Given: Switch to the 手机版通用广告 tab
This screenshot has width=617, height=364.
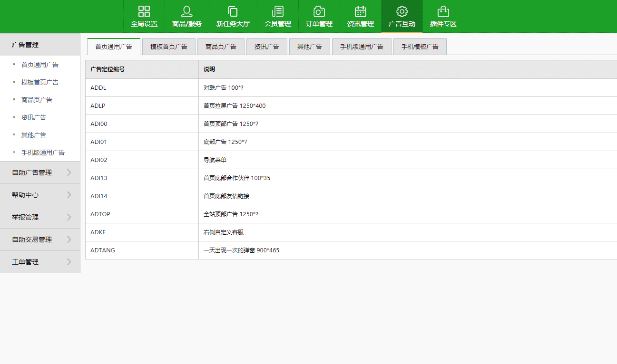Looking at the screenshot, I should (x=362, y=47).
